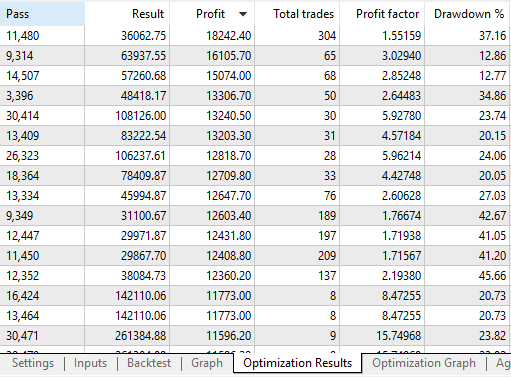Sort by the Drawdown % column header

point(468,14)
